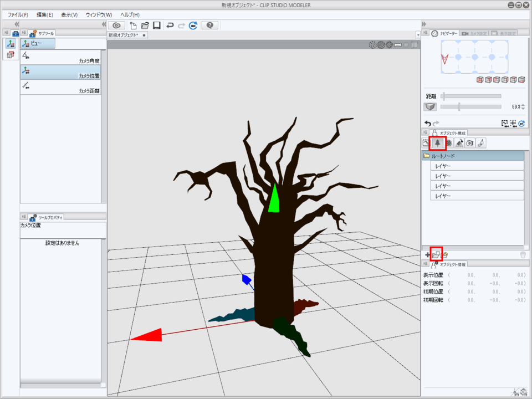Toggle the spiky light display icon in viewport

click(x=389, y=45)
